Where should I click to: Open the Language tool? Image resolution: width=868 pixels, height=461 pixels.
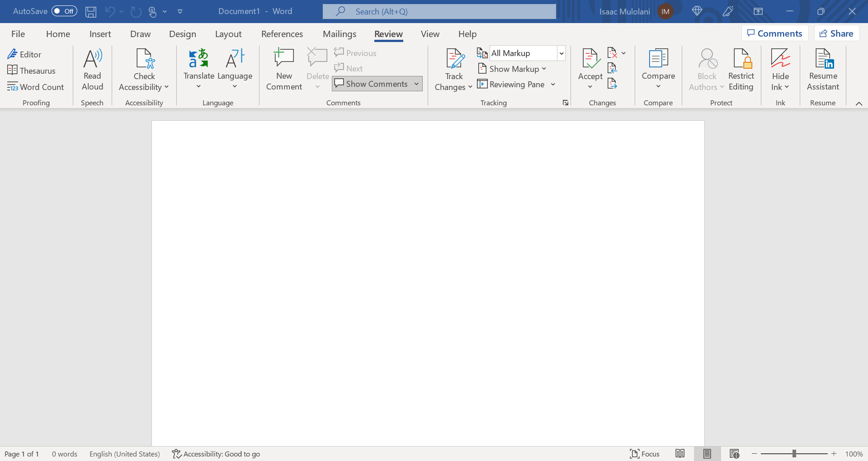[235, 69]
